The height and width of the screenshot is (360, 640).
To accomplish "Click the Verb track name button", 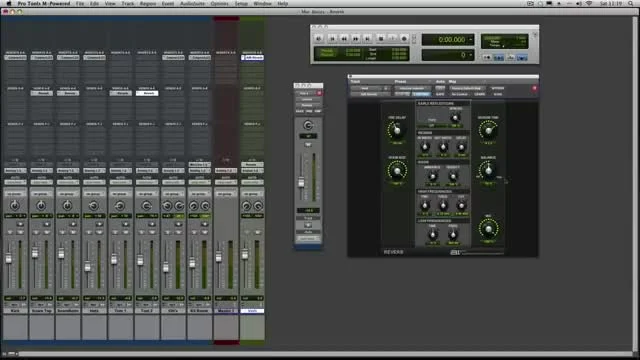I will 252,311.
